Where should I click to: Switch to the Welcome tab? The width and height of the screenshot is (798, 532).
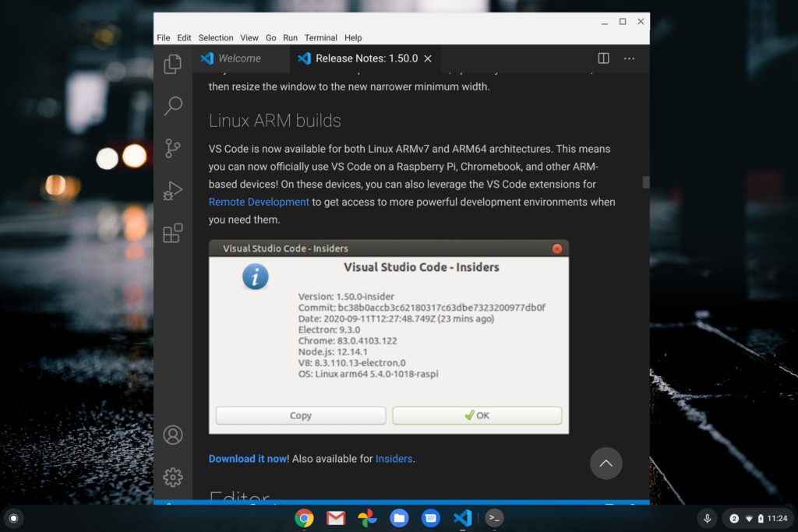tap(241, 58)
